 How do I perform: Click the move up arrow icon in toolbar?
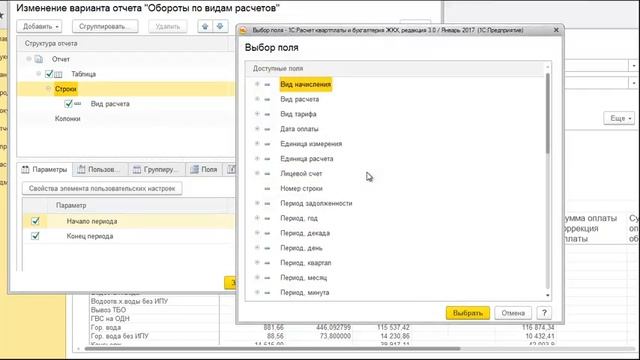pyautogui.click(x=205, y=27)
